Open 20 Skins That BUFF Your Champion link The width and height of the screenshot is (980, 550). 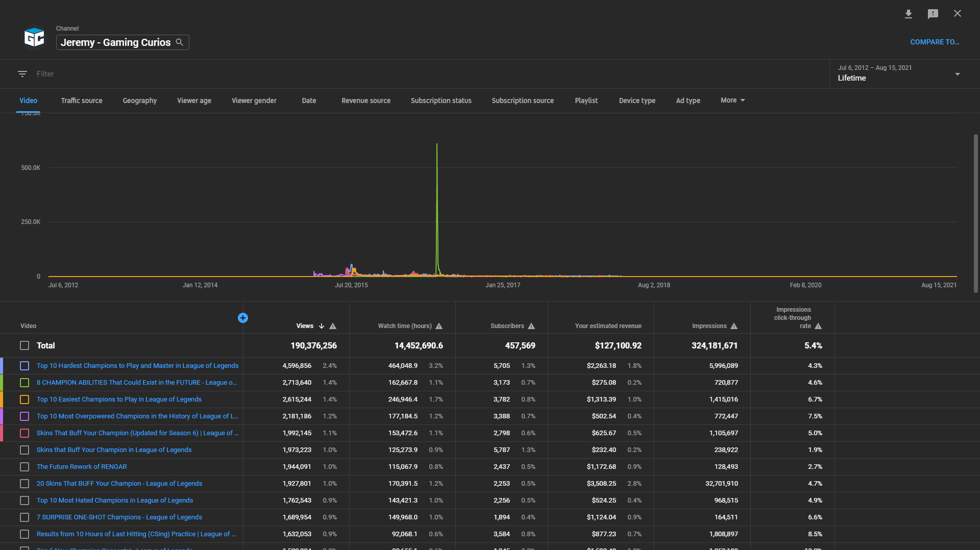(x=119, y=484)
